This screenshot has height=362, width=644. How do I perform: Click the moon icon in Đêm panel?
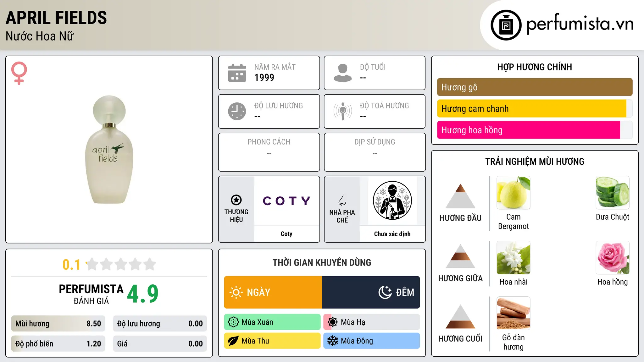pyautogui.click(x=385, y=292)
